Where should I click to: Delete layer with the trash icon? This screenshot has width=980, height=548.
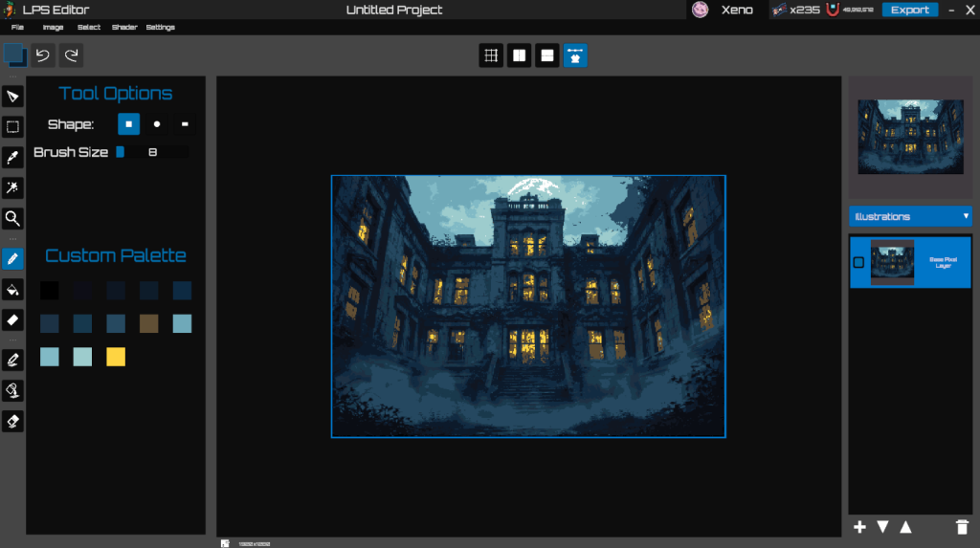[x=962, y=527]
